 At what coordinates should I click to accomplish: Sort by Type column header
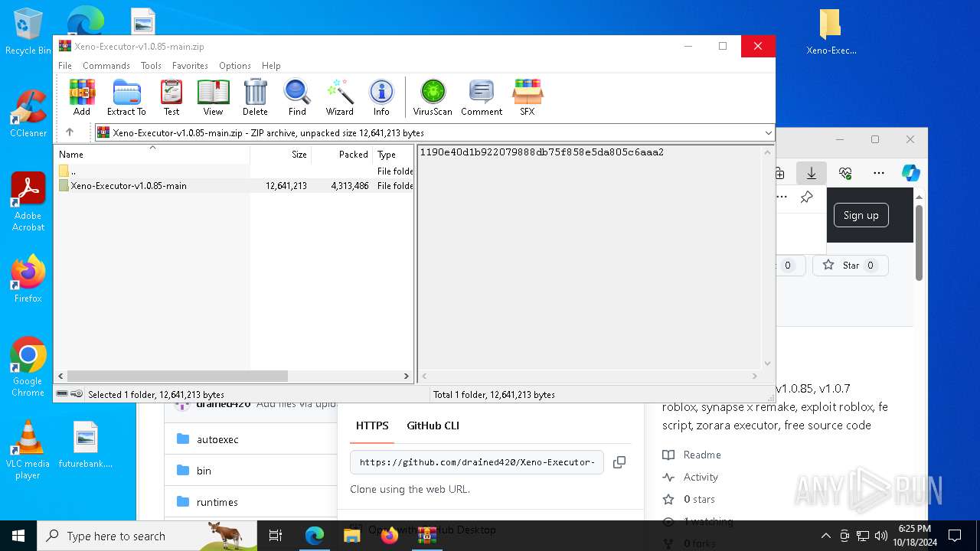[393, 154]
